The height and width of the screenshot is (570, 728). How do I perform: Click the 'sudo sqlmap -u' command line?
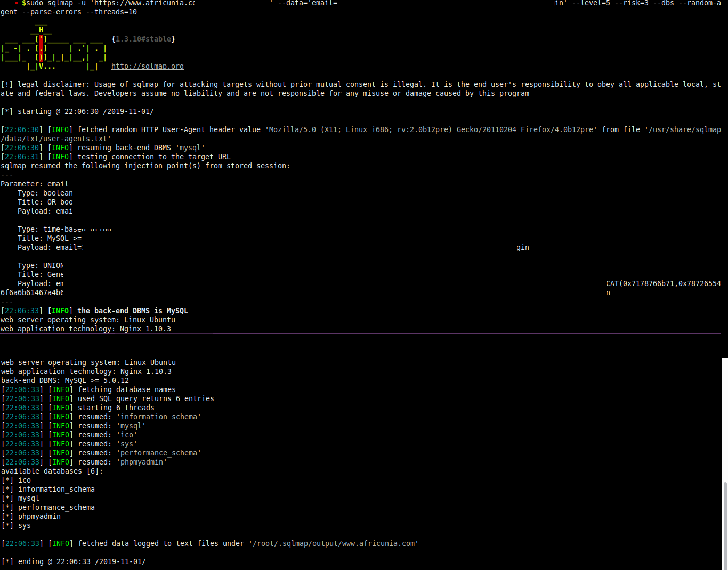(x=360, y=7)
